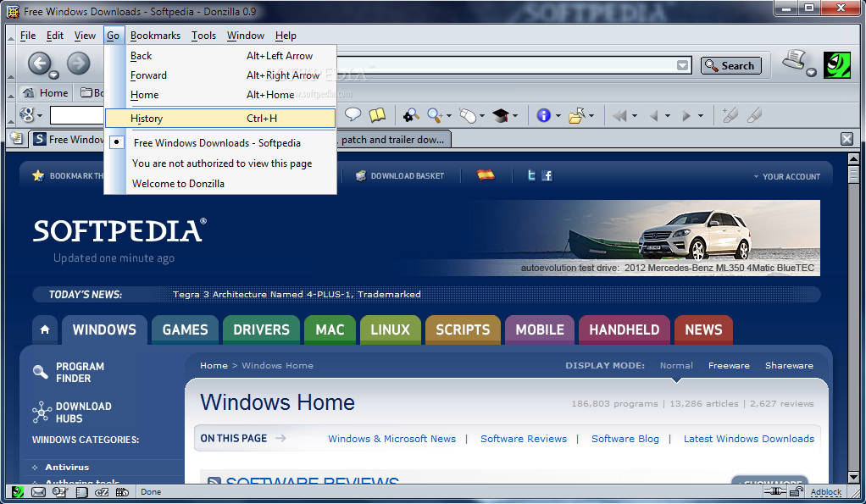
Task: Click the green Donzilla throbber logo
Action: (x=837, y=65)
